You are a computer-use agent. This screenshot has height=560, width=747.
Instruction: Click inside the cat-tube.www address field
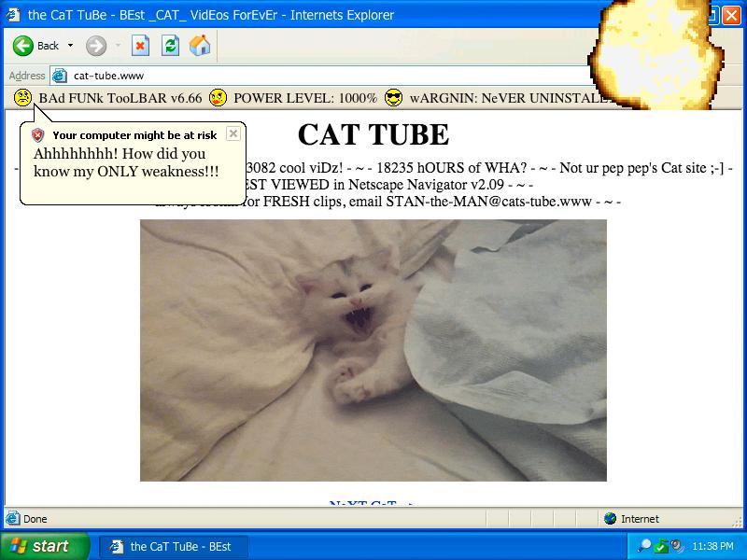coord(317,76)
